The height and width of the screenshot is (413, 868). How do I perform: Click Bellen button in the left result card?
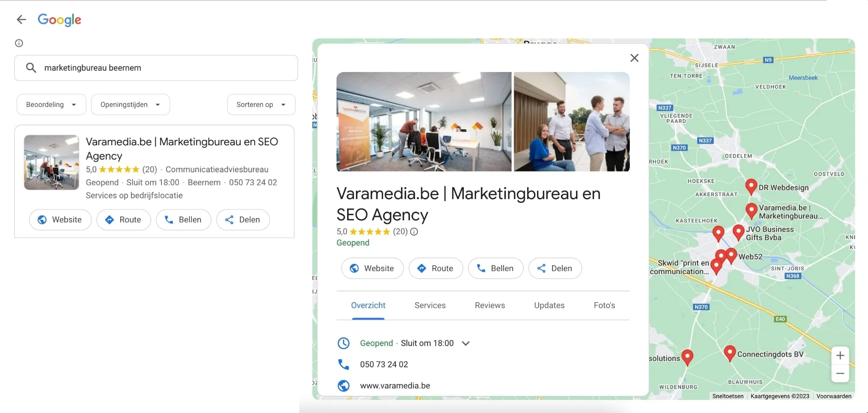pyautogui.click(x=183, y=220)
